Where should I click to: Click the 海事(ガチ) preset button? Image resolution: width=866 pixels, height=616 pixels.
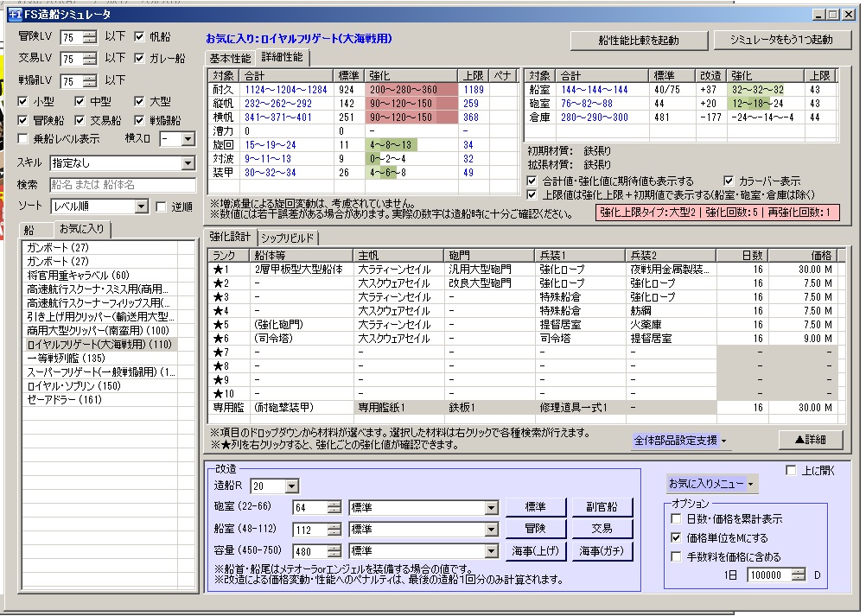(x=602, y=551)
